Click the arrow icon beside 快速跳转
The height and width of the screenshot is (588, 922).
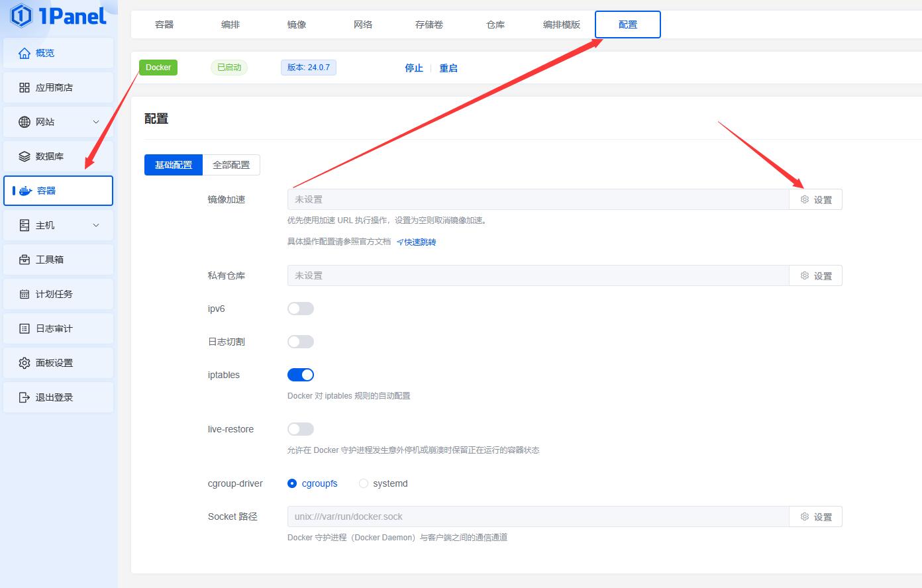[x=400, y=242]
